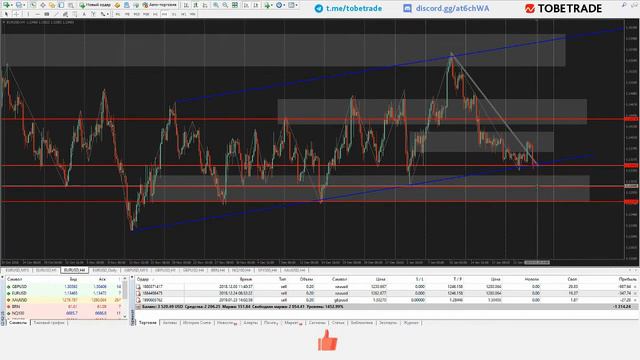Select GBPUSD in Market Watch

tap(63, 287)
